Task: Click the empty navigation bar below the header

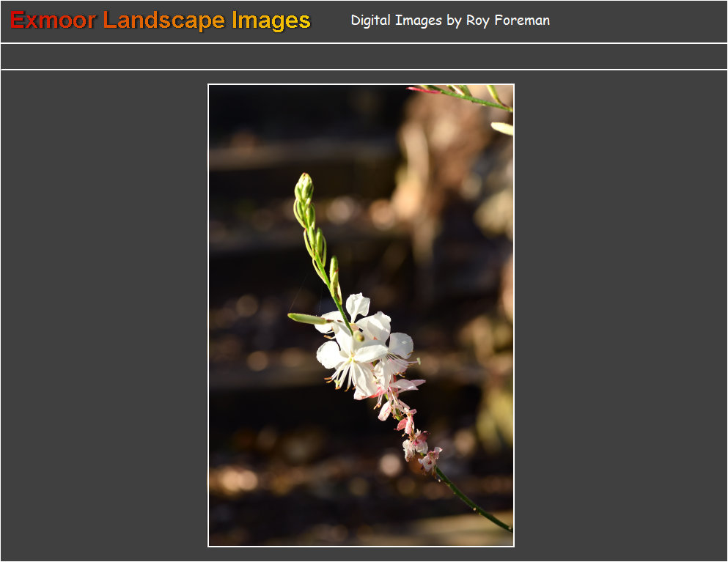Action: click(364, 56)
